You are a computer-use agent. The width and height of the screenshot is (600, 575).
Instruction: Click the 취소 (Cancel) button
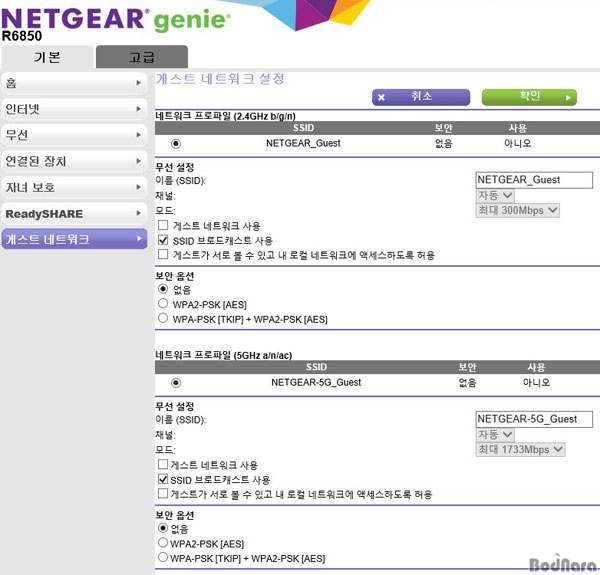pyautogui.click(x=421, y=97)
